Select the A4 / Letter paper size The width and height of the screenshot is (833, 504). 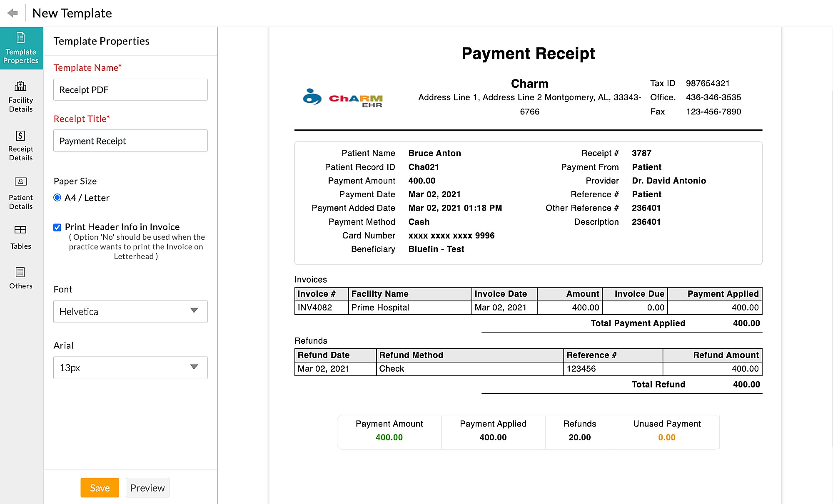tap(57, 198)
